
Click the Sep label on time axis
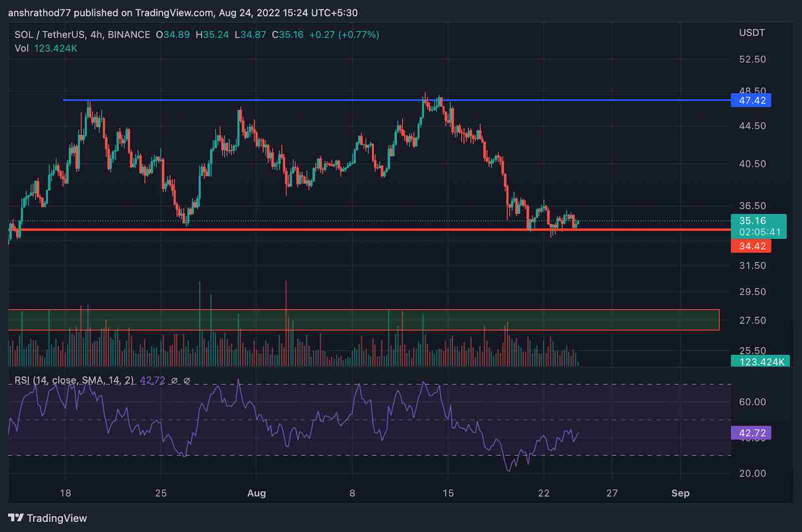(x=680, y=493)
